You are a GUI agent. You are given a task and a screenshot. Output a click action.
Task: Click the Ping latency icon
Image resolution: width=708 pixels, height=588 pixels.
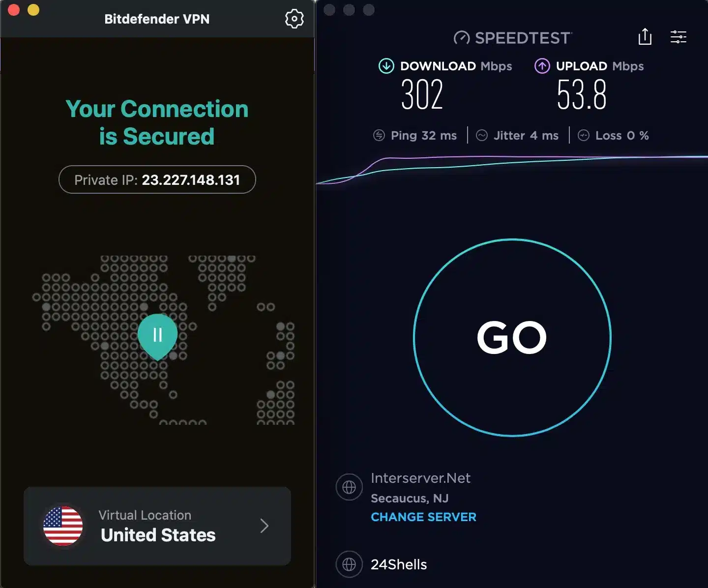pos(379,135)
